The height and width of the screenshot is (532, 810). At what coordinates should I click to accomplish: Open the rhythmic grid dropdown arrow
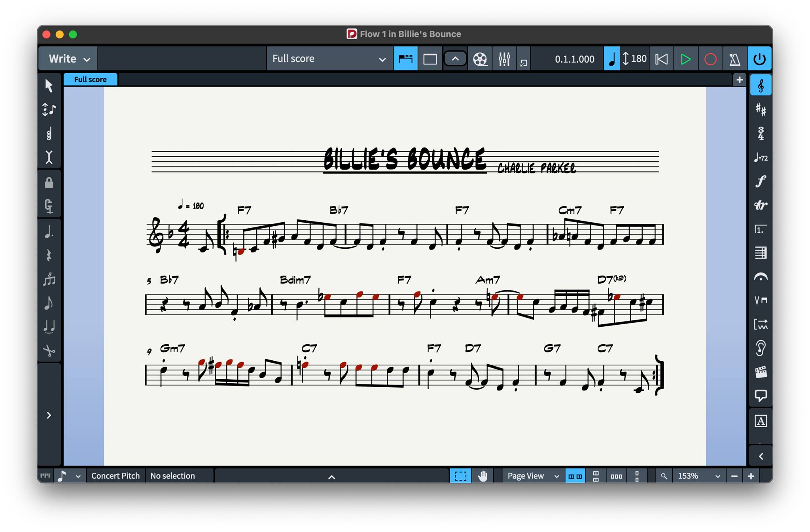(x=78, y=476)
